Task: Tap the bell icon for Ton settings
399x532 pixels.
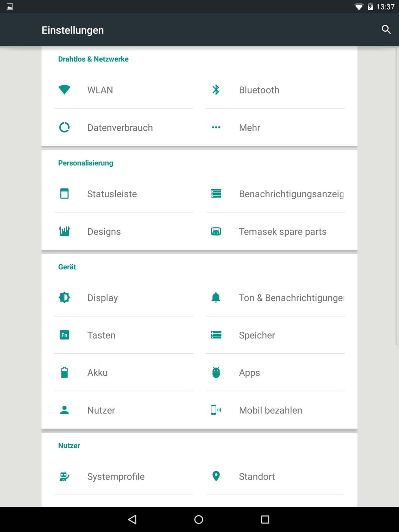Action: coord(216,298)
